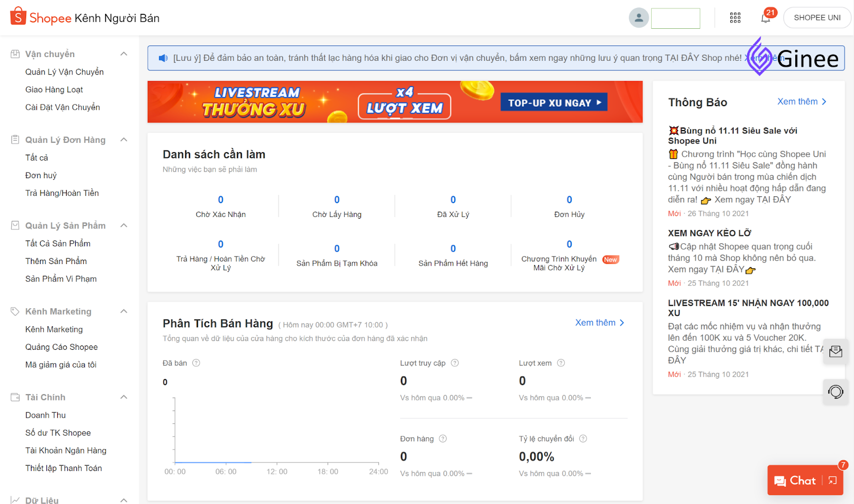
Task: Open Sản Phẩm Vi Phạm menu item
Action: point(61,279)
